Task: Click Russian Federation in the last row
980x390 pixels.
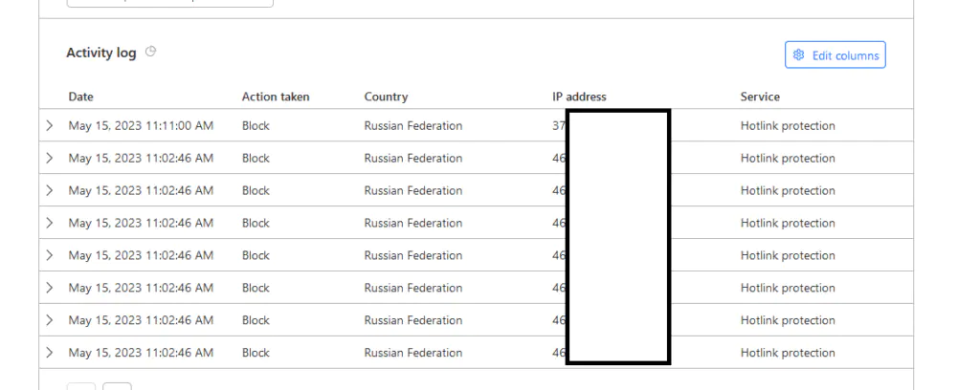Action: click(412, 353)
